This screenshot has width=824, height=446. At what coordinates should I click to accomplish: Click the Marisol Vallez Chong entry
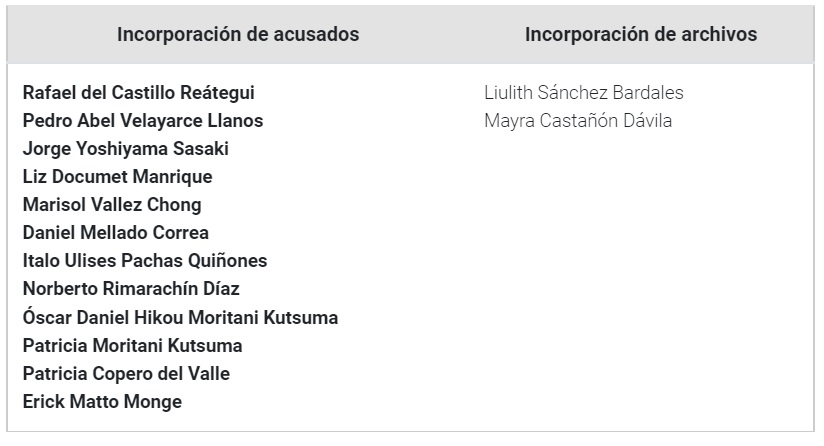pyautogui.click(x=112, y=205)
